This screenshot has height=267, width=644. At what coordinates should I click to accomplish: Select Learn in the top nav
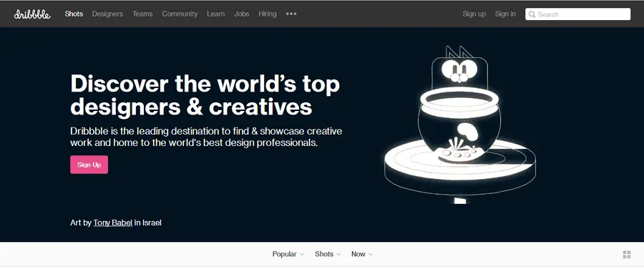pyautogui.click(x=215, y=14)
